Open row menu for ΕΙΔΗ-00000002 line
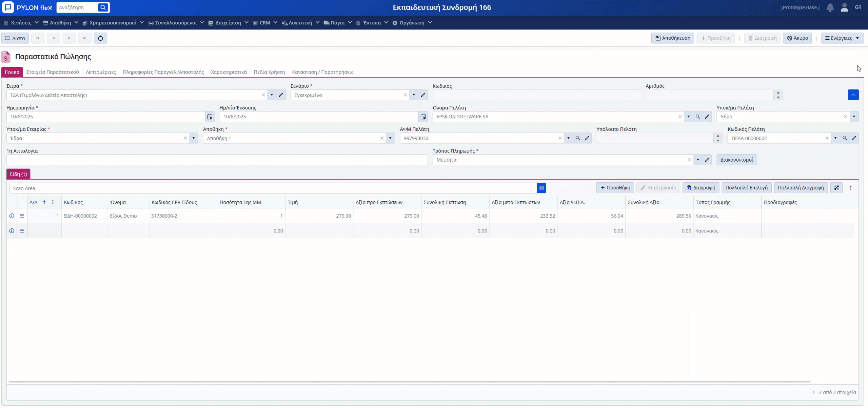 (22, 216)
